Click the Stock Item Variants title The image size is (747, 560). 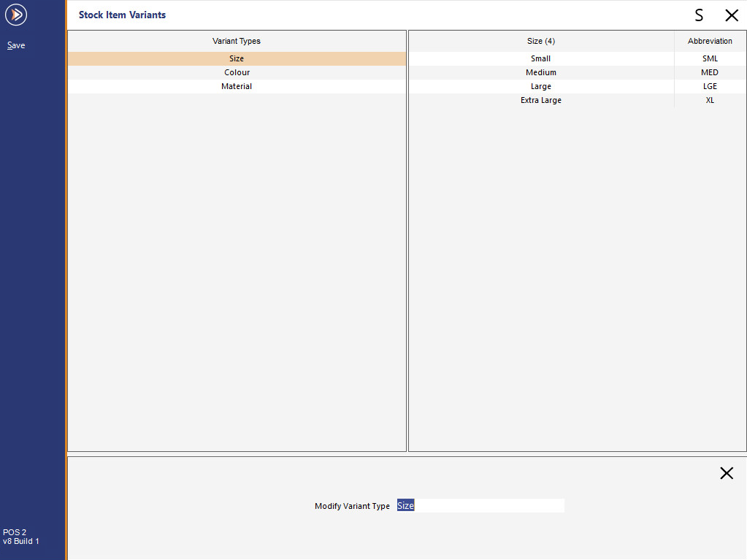[123, 15]
